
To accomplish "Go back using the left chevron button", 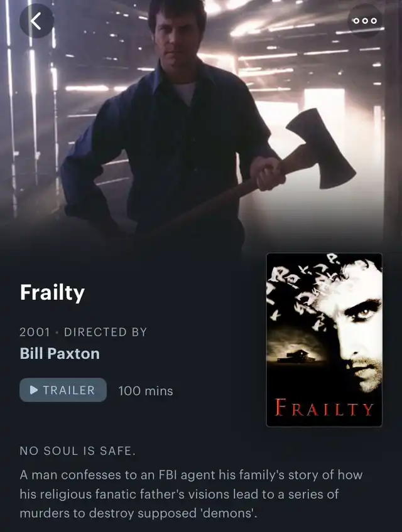I will pos(36,21).
